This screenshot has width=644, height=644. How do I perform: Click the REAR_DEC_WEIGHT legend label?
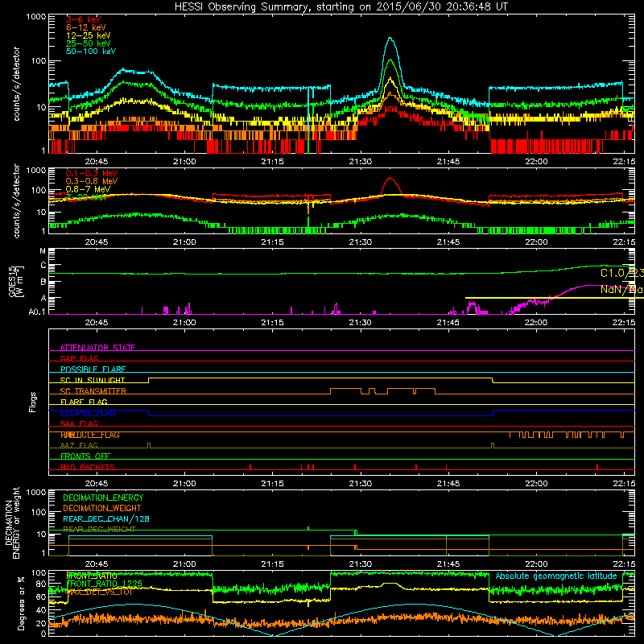[x=99, y=530]
